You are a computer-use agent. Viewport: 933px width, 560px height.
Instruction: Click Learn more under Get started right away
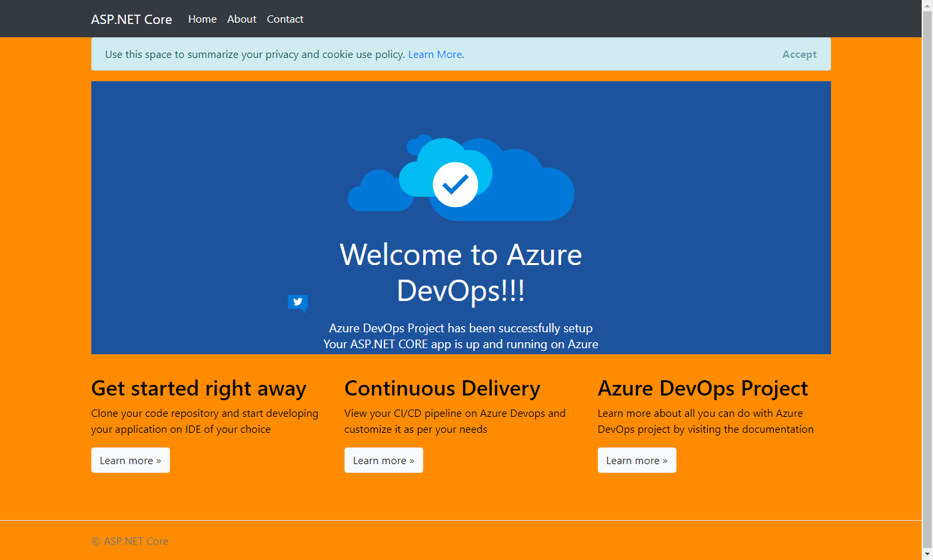(x=131, y=460)
